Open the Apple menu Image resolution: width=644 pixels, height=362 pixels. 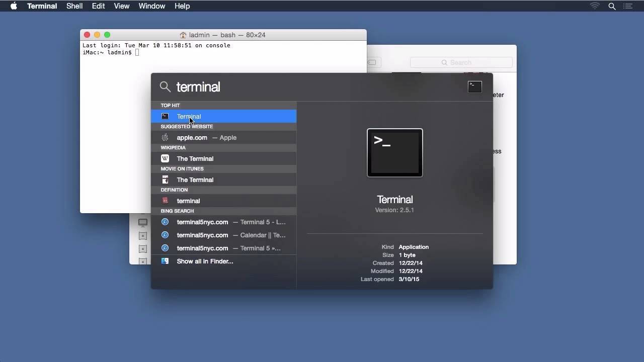(x=14, y=6)
